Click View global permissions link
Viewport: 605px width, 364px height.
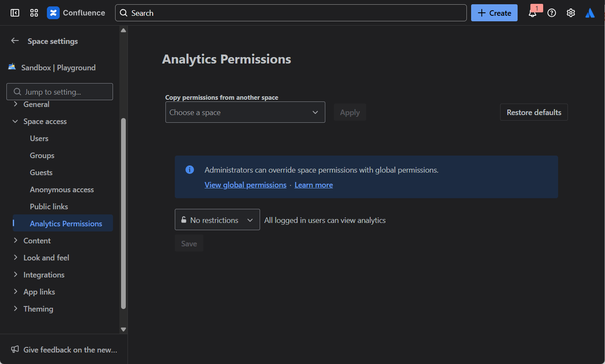[x=245, y=185]
